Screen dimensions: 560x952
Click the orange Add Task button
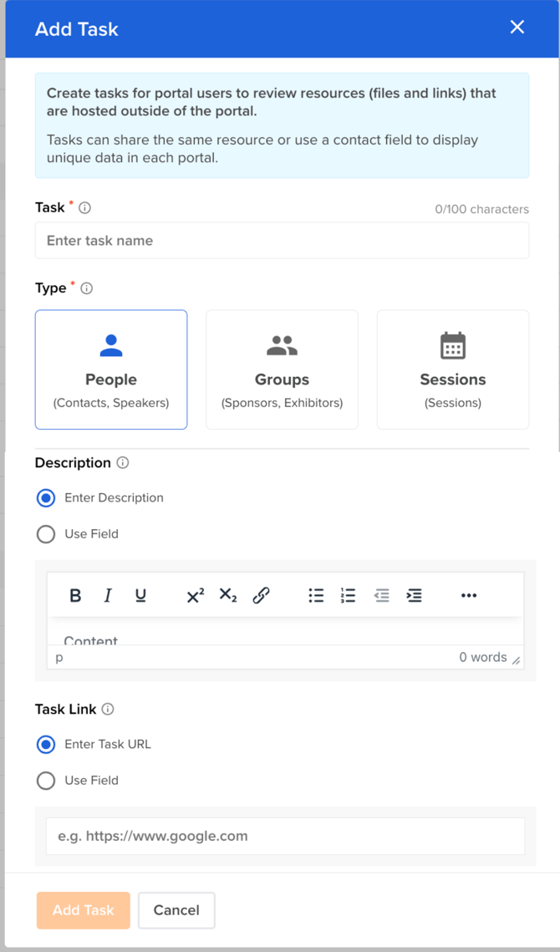[83, 910]
